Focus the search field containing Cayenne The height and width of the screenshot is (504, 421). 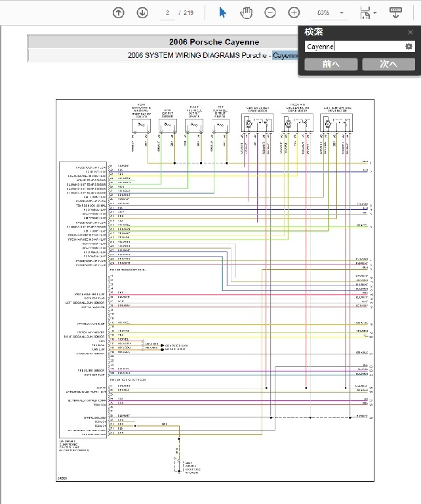click(353, 47)
